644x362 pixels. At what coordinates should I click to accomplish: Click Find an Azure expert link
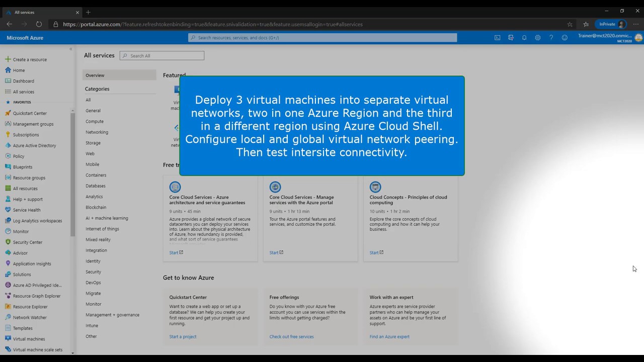pyautogui.click(x=389, y=336)
